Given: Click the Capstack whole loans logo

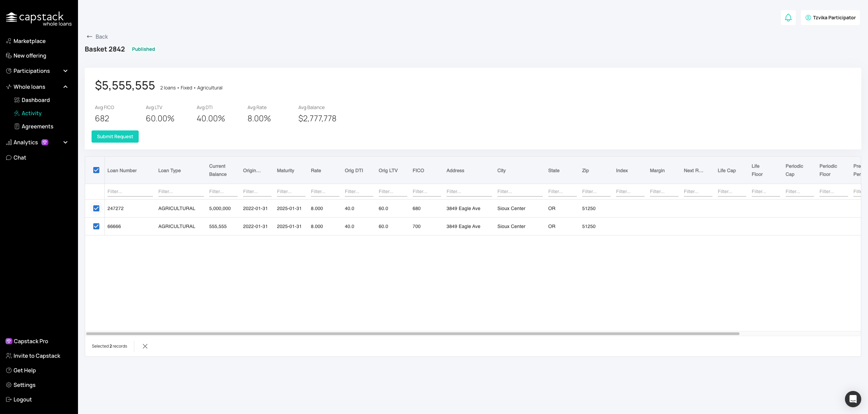Looking at the screenshot, I should point(39,19).
